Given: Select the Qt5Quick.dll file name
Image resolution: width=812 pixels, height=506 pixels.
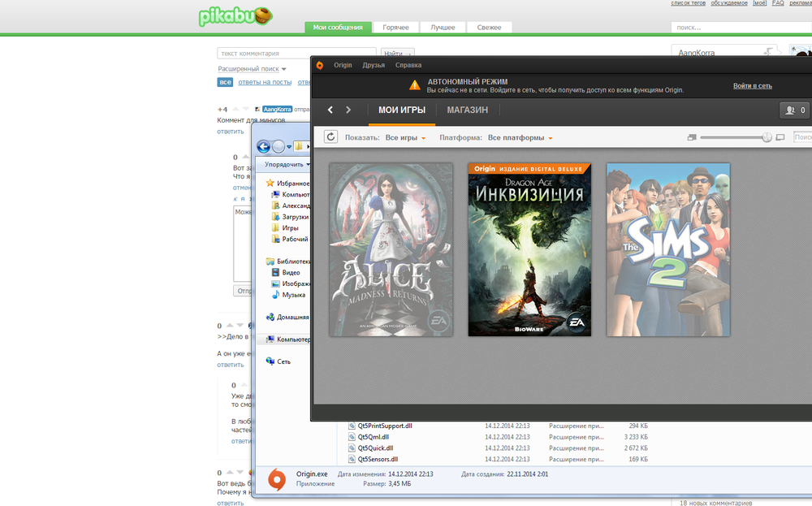Looking at the screenshot, I should click(x=375, y=448).
